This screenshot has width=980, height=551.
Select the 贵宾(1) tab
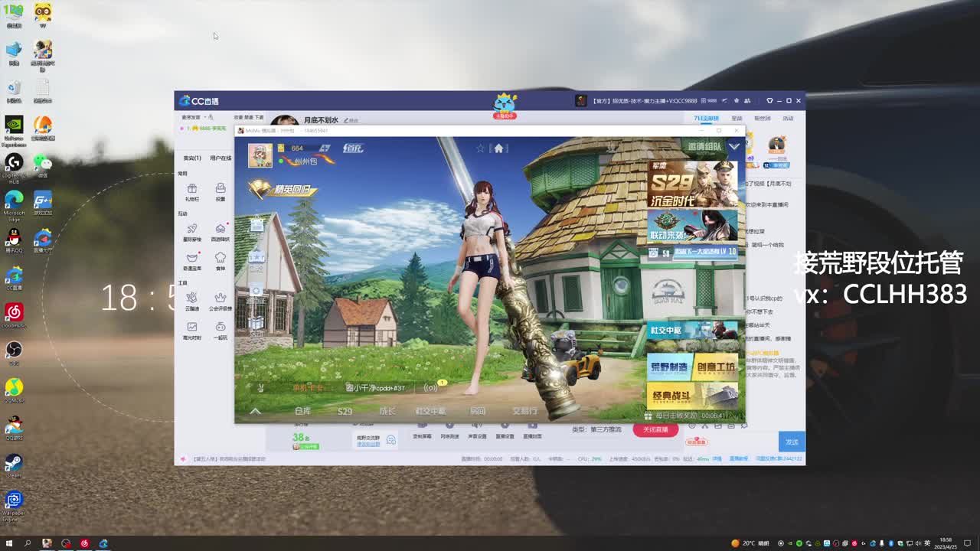point(192,158)
